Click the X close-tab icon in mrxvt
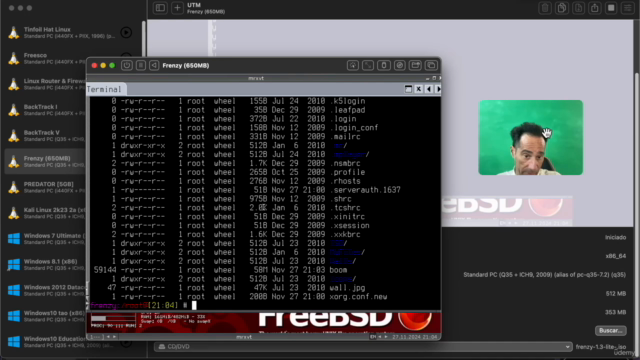This screenshot has height=360, width=640. tap(418, 89)
